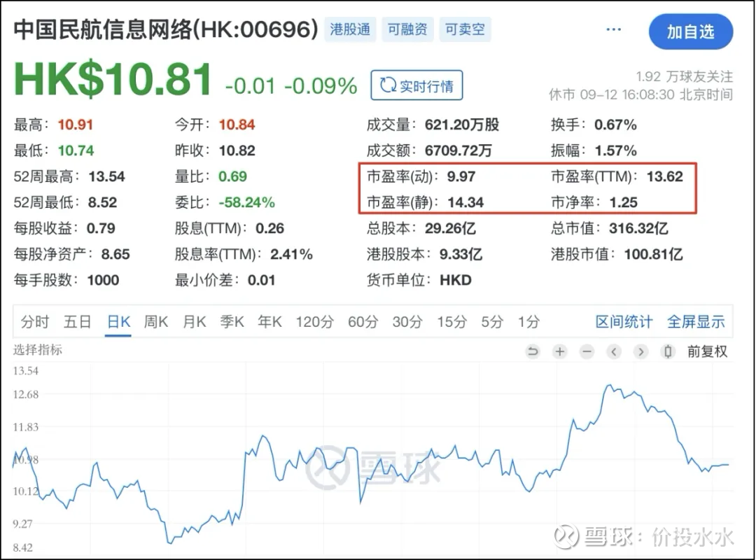Click the 可融资 tag
The width and height of the screenshot is (756, 560).
tap(407, 29)
